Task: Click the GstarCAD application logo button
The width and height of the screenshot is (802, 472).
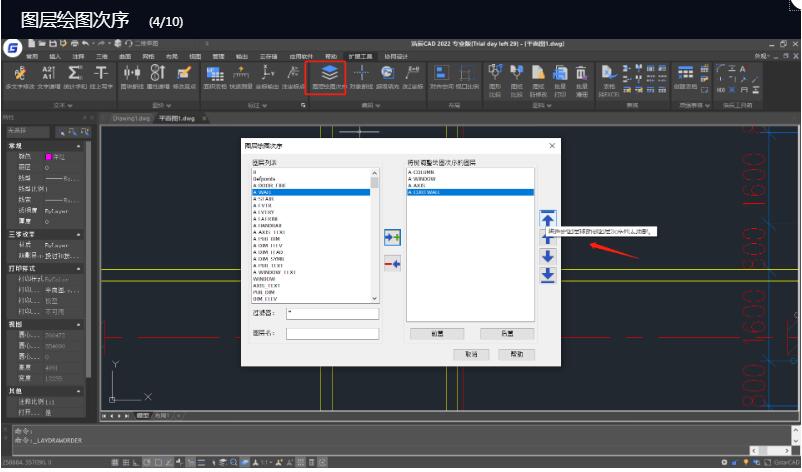Action: [13, 47]
